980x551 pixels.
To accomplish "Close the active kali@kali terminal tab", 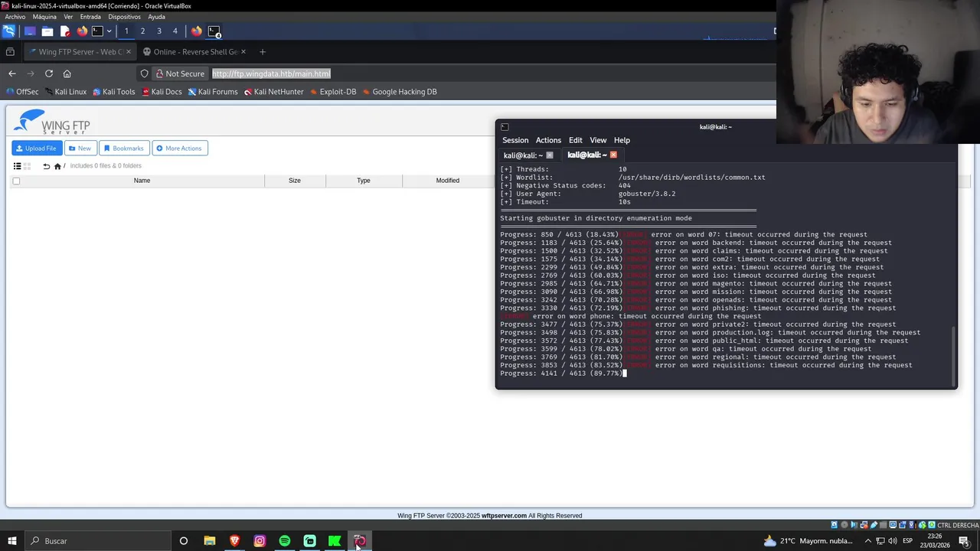I will (x=613, y=155).
